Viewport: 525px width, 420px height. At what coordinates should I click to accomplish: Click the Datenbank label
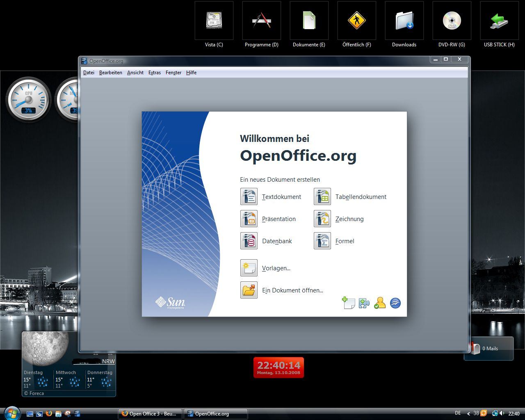pos(277,241)
